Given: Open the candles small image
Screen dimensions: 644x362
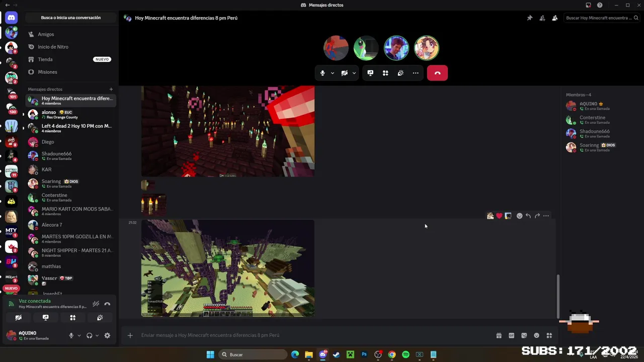Looking at the screenshot, I should 153,205.
